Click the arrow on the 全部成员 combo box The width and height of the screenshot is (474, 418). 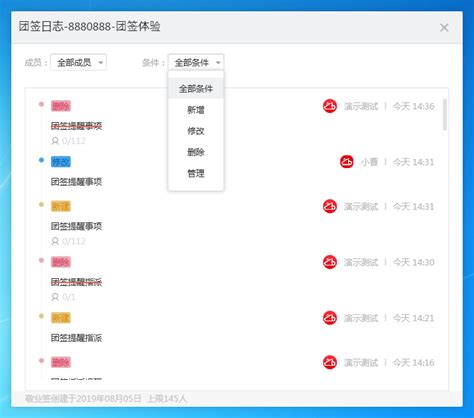coord(101,63)
